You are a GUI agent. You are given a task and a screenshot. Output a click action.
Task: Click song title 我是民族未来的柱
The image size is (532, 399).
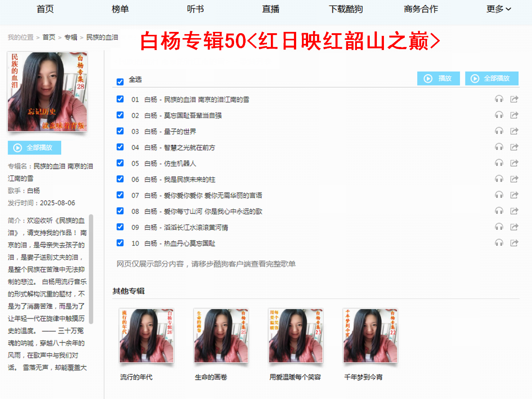click(x=190, y=179)
